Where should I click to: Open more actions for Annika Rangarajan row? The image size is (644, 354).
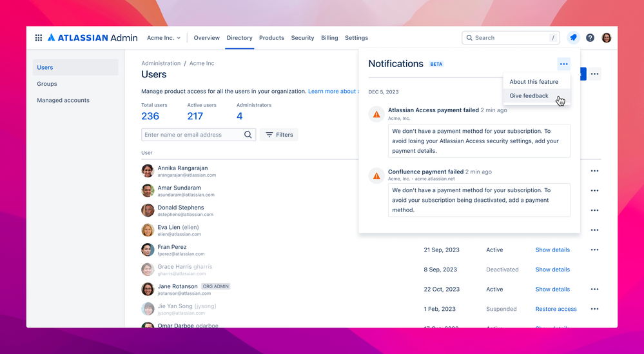tap(594, 171)
